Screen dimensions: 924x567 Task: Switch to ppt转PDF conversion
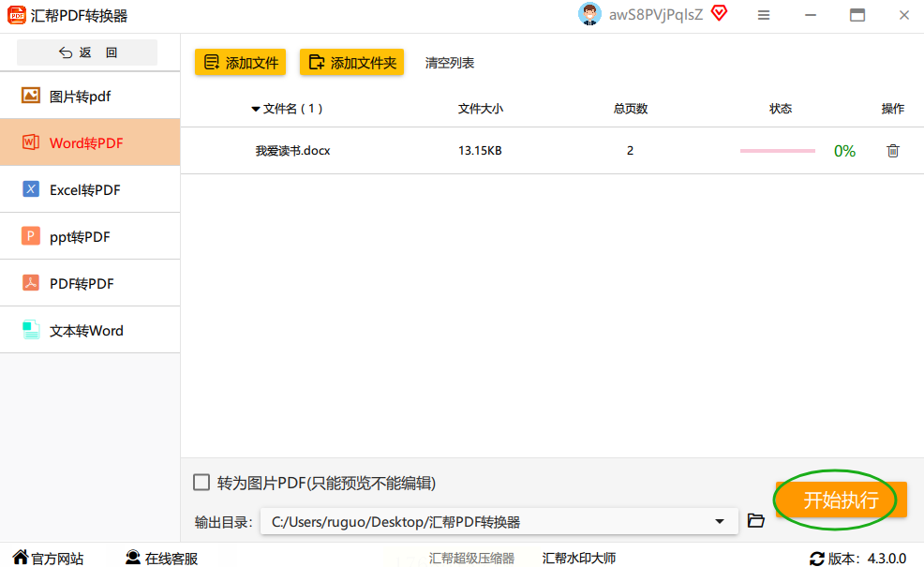coord(90,236)
